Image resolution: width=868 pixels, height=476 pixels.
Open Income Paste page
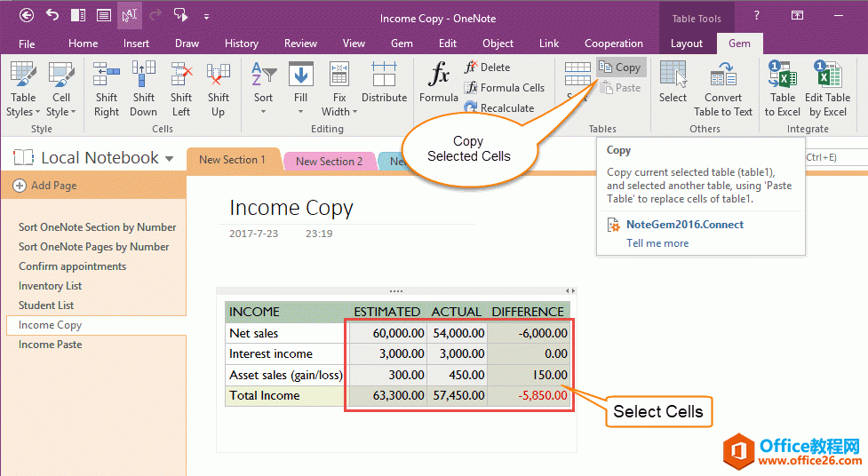50,345
